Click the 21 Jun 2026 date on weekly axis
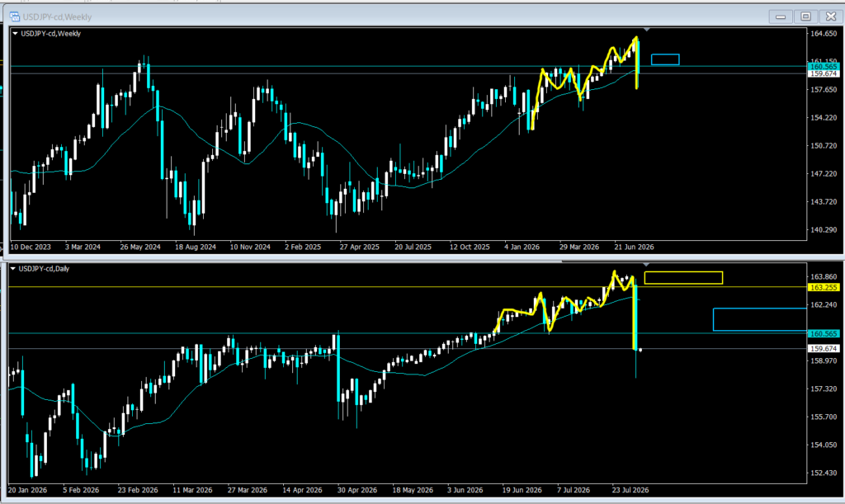This screenshot has width=845, height=504. click(x=635, y=247)
